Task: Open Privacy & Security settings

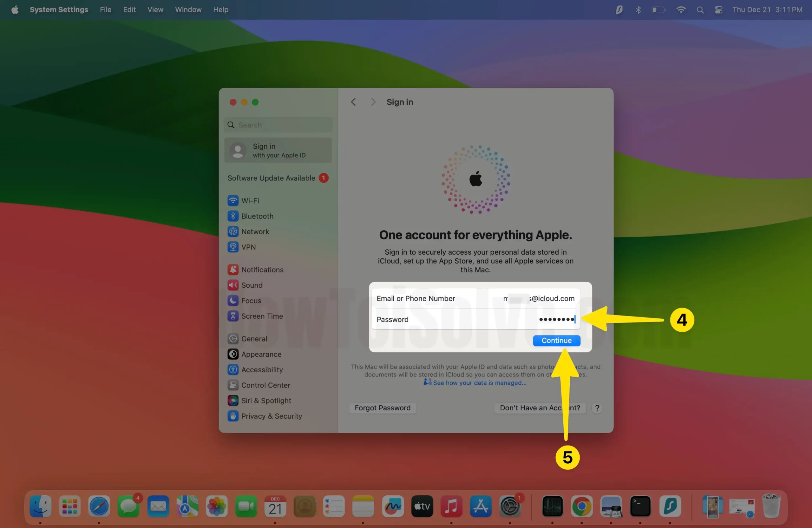Action: pyautogui.click(x=271, y=416)
